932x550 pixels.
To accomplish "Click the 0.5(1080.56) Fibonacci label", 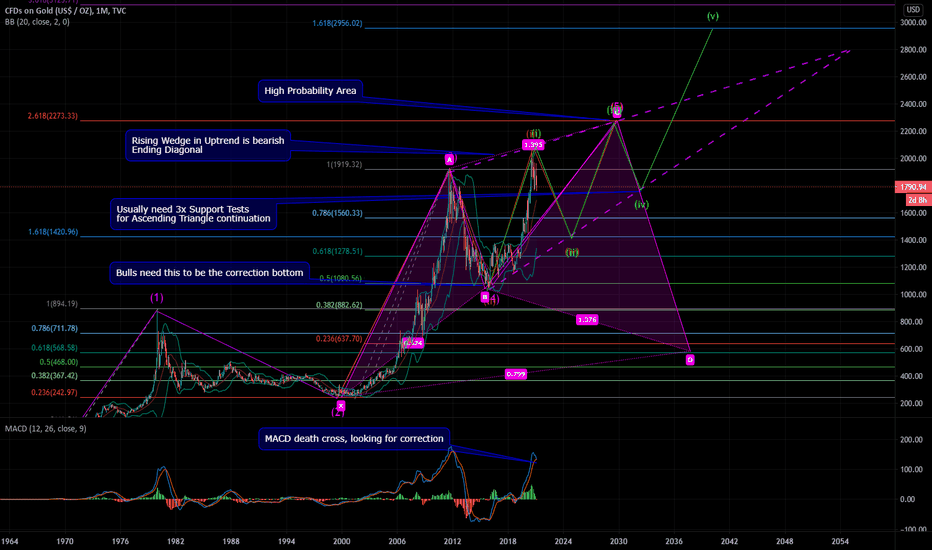I will tap(341, 278).
